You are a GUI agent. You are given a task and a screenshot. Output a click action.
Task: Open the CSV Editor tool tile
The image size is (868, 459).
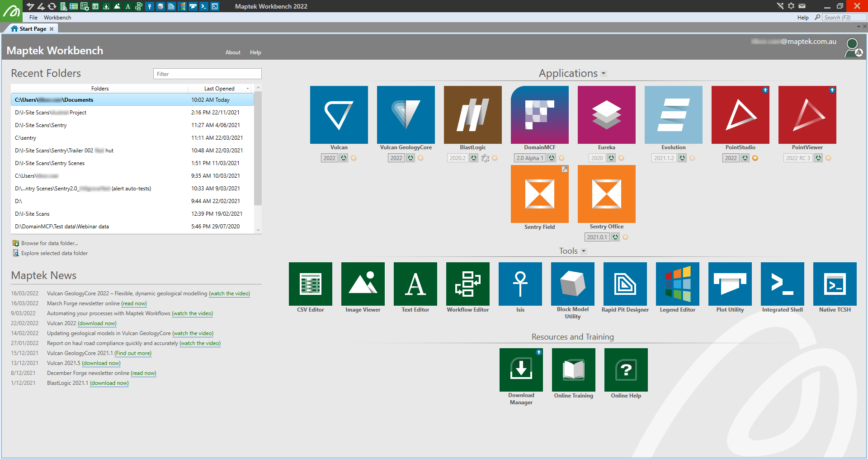311,284
